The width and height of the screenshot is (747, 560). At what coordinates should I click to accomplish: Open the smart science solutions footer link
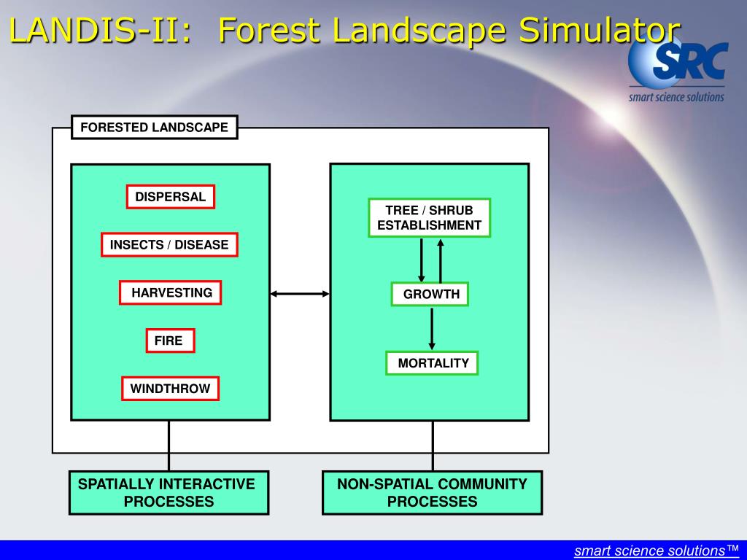(656, 551)
